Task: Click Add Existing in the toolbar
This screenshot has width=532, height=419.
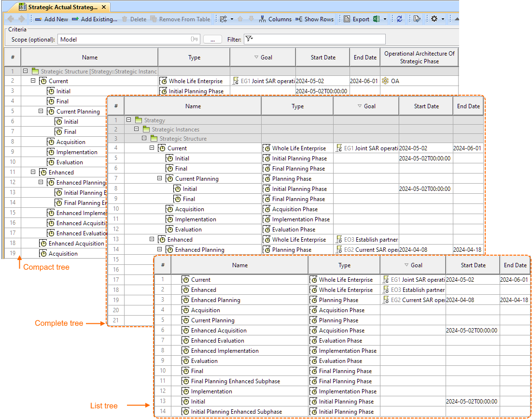Action: pos(95,19)
